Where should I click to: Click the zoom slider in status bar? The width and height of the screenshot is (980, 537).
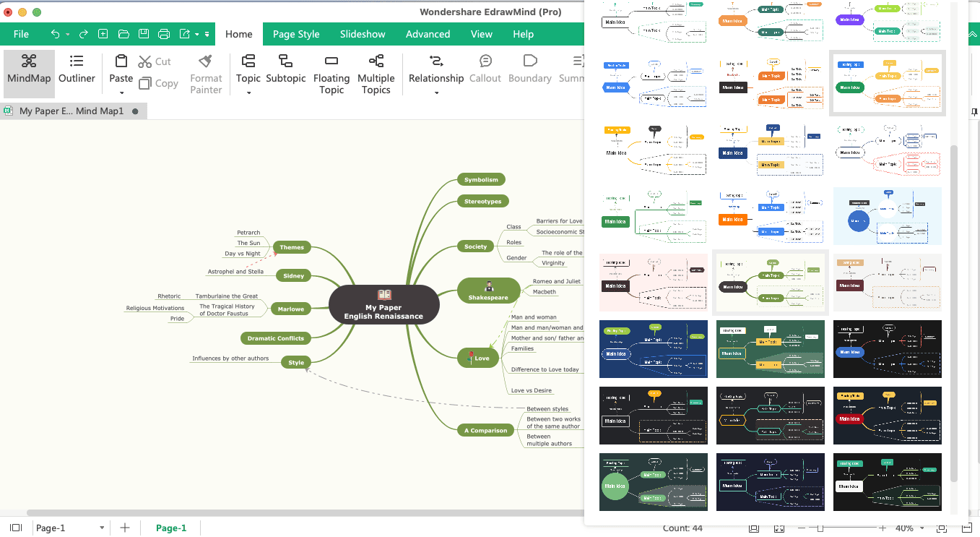click(x=820, y=528)
